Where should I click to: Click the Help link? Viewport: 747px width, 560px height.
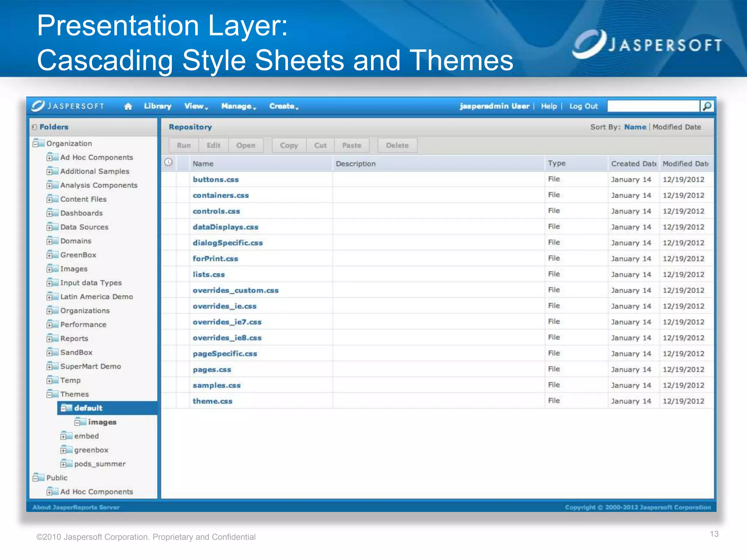click(549, 106)
